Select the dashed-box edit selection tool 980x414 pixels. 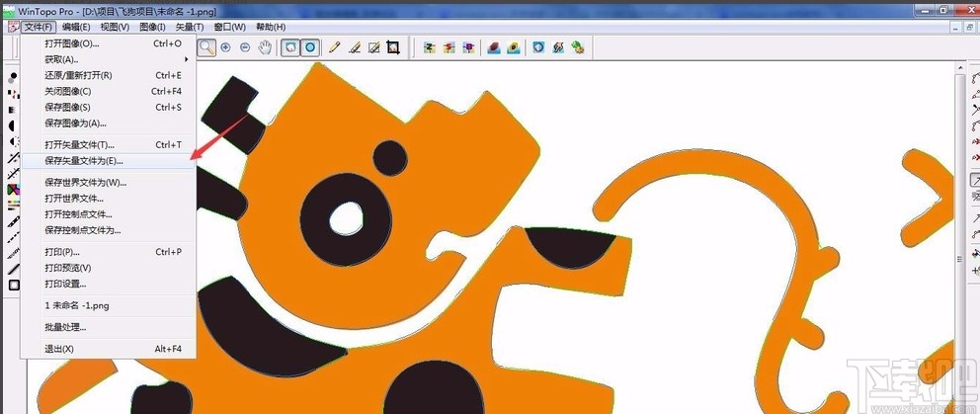click(373, 47)
